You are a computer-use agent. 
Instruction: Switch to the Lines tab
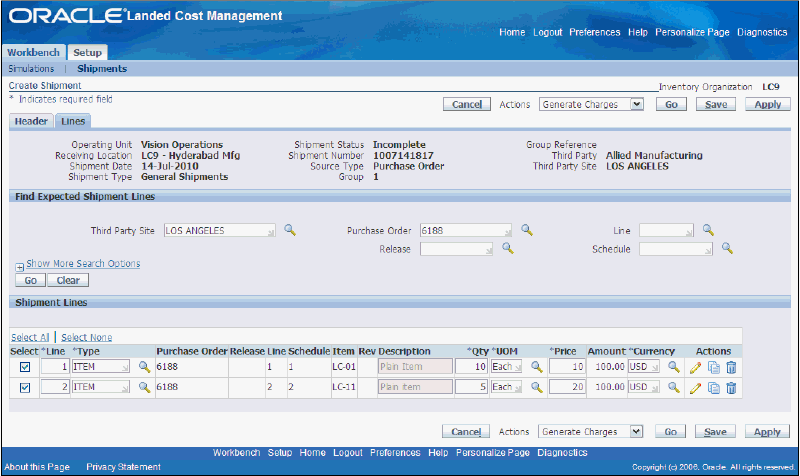(73, 121)
